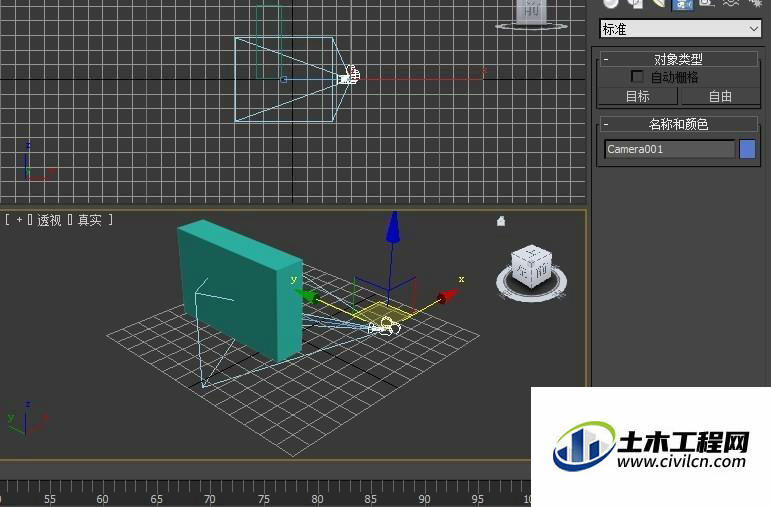Grab the red X-axis gizmo arrow

[448, 297]
